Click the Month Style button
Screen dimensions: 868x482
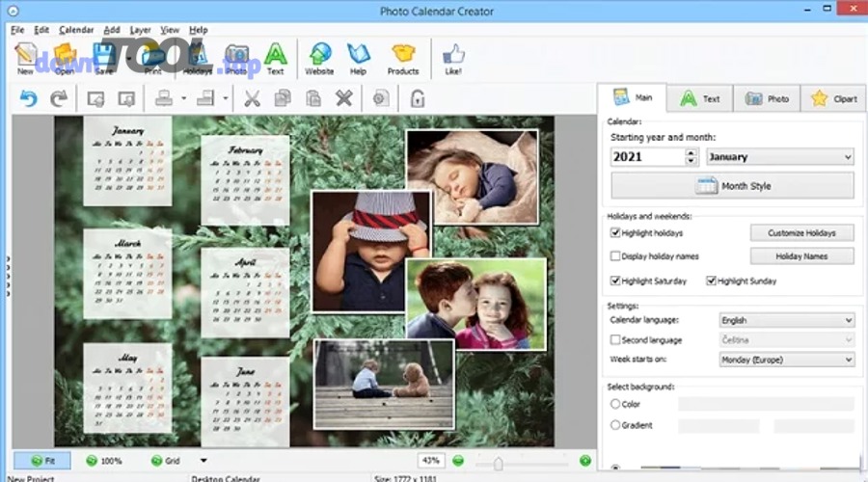(733, 186)
